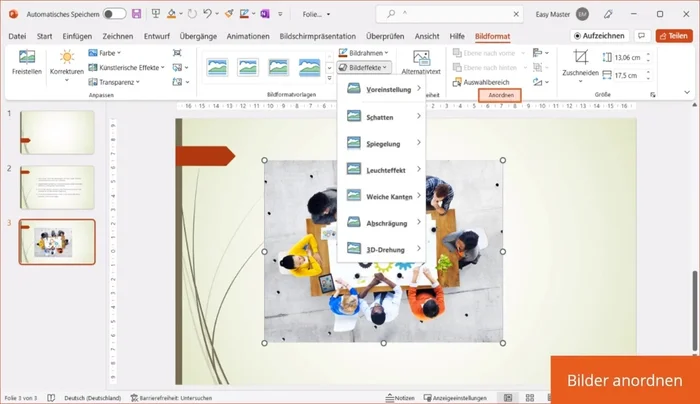Click the save icon in title bar
This screenshot has width=700, height=404.
(x=136, y=14)
